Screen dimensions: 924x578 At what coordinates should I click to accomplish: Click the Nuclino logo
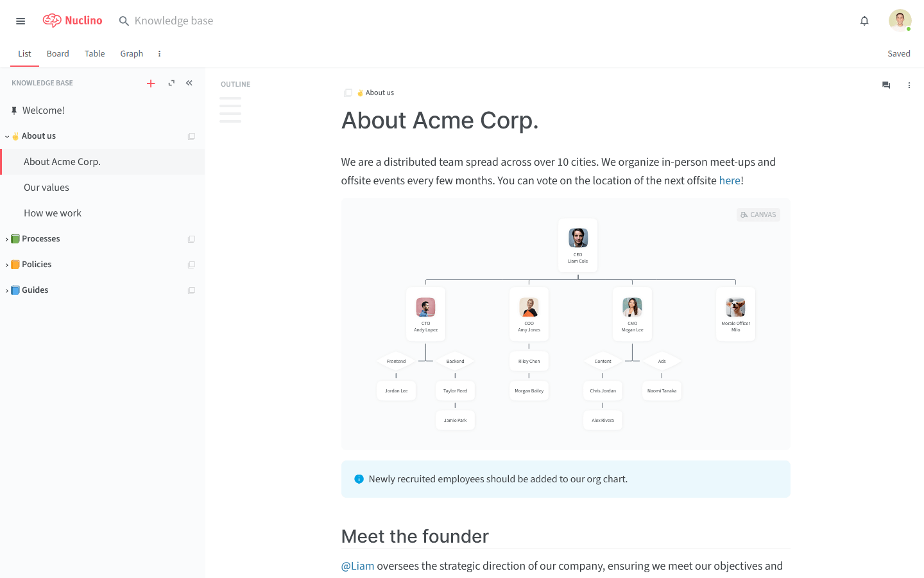tap(73, 21)
